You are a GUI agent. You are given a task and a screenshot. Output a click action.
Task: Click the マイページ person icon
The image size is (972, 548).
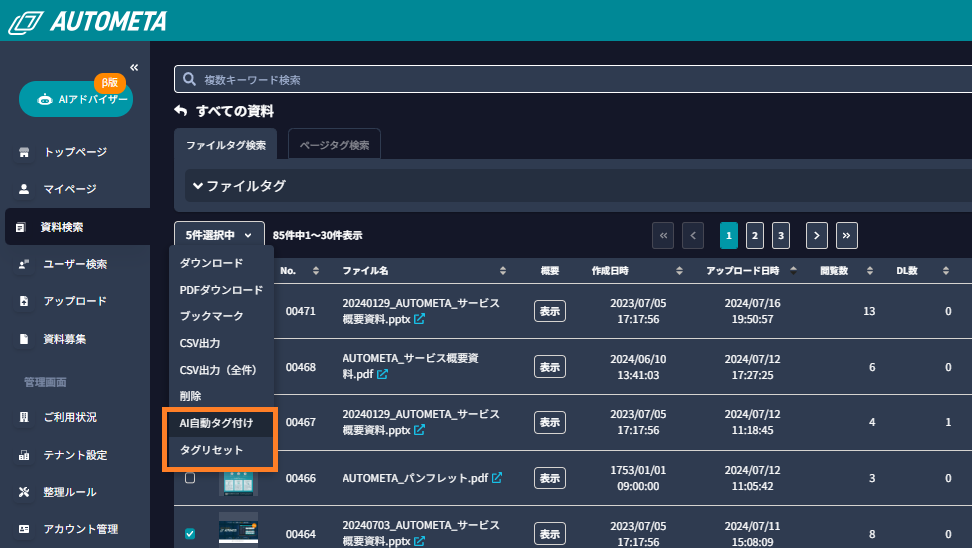coord(24,189)
